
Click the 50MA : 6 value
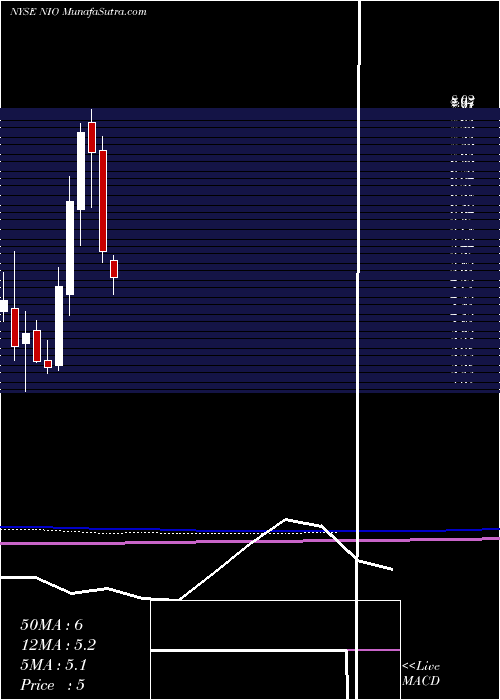pos(52,625)
